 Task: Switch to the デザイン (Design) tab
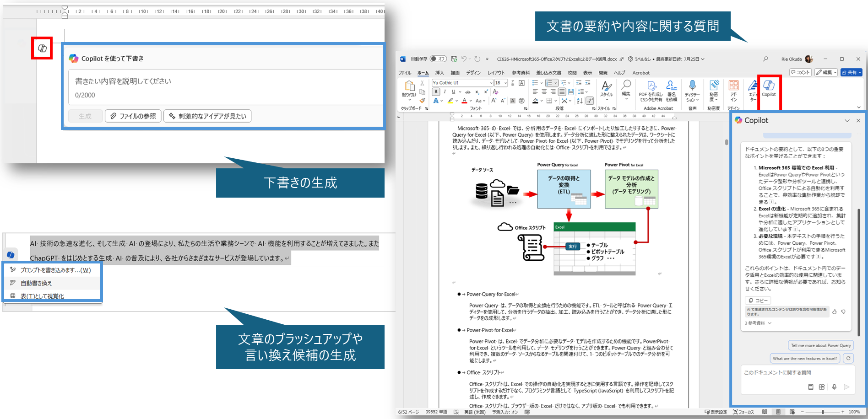pos(473,73)
